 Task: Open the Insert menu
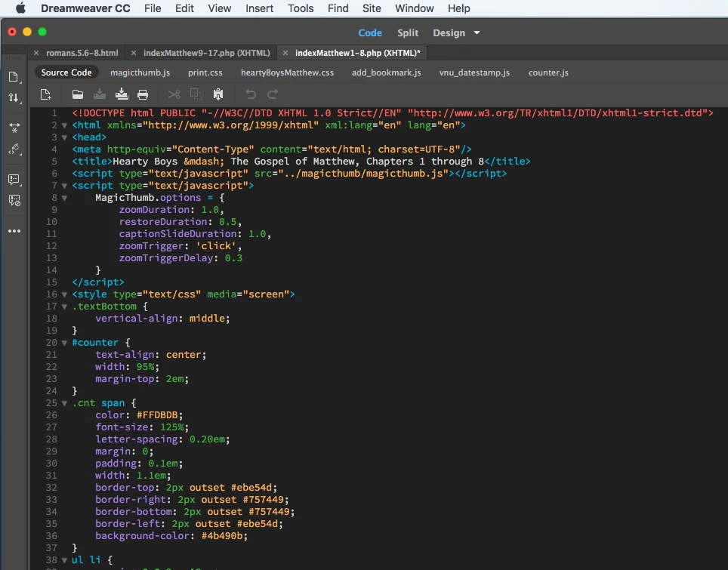tap(260, 8)
